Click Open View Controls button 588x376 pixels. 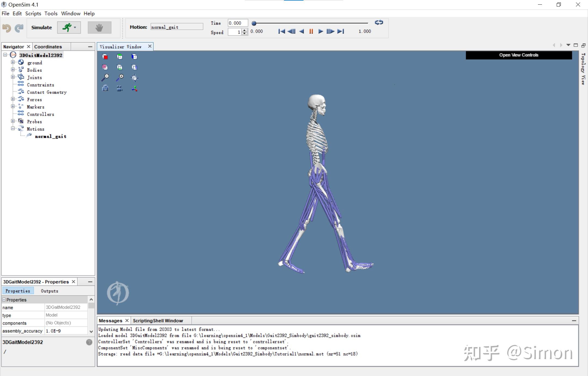pyautogui.click(x=519, y=55)
